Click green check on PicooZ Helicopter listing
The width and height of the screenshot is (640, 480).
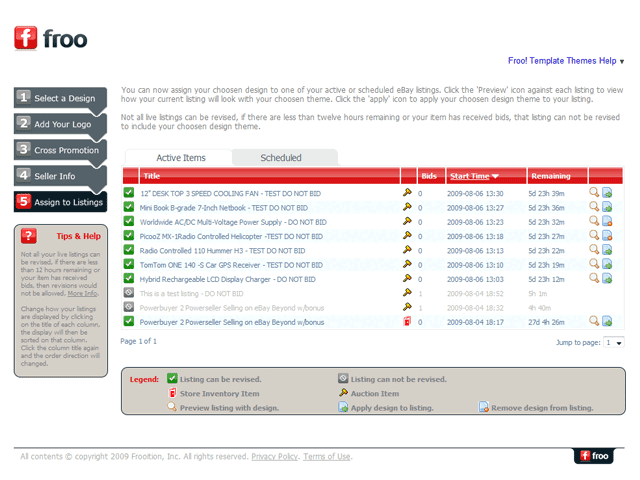click(129, 235)
